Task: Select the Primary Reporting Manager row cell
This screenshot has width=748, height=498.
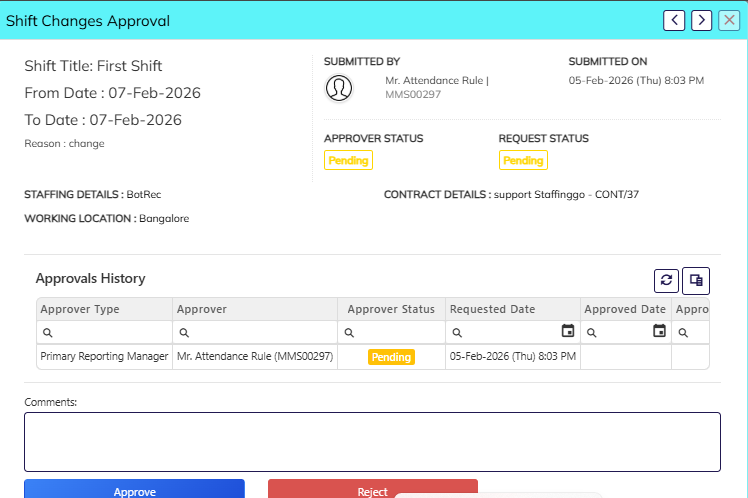Action: tap(104, 356)
